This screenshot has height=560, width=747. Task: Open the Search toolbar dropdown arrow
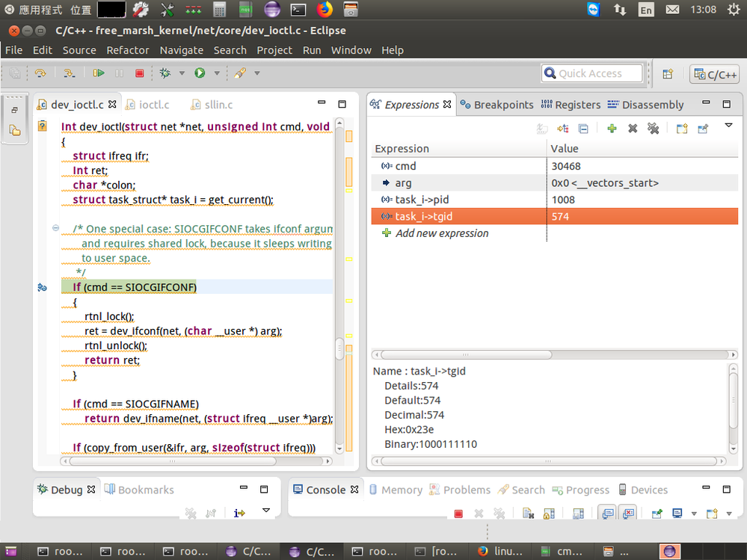257,73
